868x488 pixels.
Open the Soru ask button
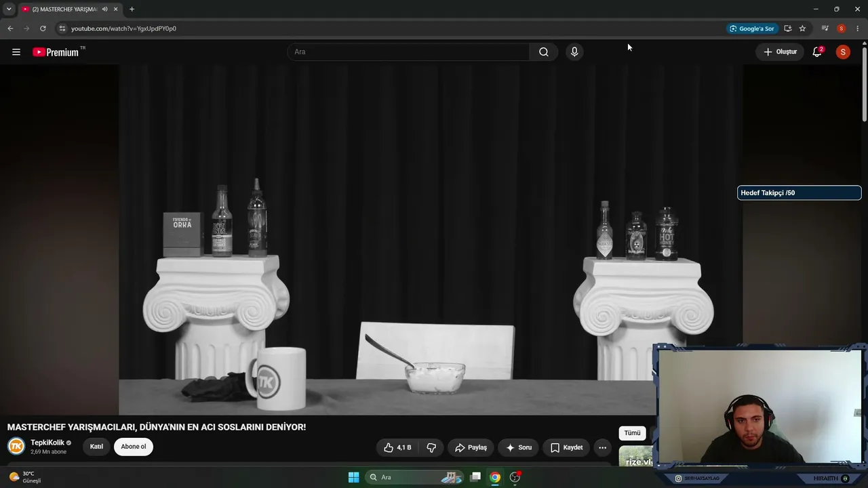tap(519, 447)
